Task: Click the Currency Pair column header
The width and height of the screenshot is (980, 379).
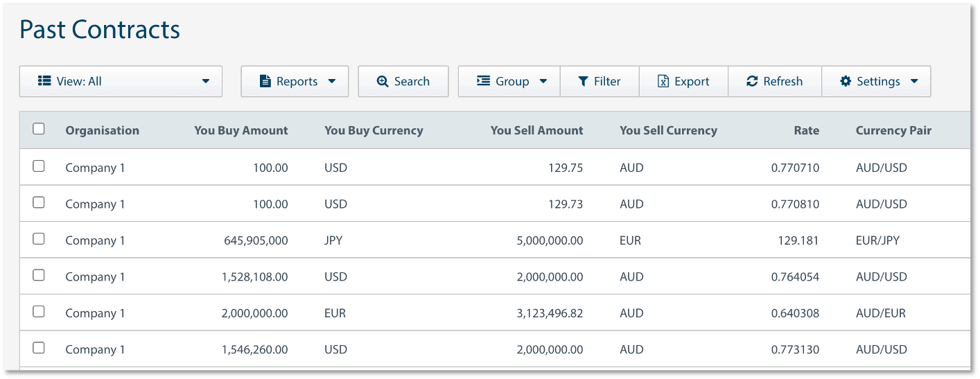Action: (x=893, y=130)
